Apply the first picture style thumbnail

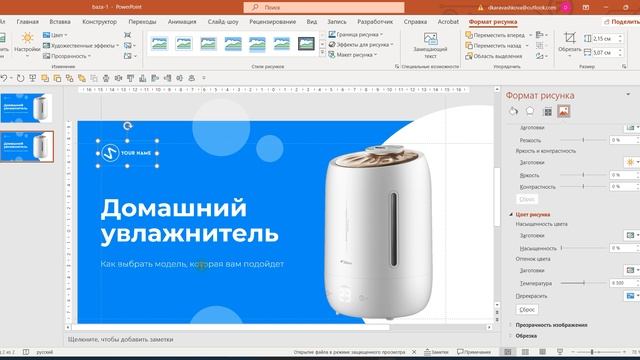coord(159,44)
